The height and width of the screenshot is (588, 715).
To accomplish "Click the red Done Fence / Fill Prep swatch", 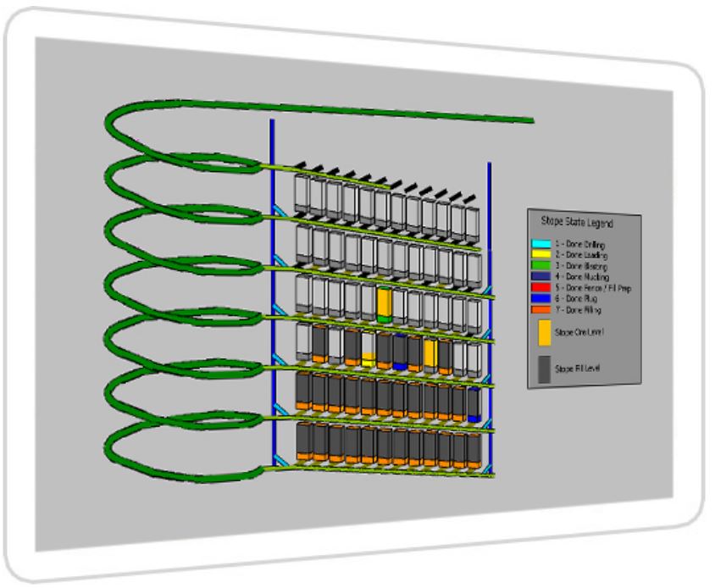I will point(541,286).
